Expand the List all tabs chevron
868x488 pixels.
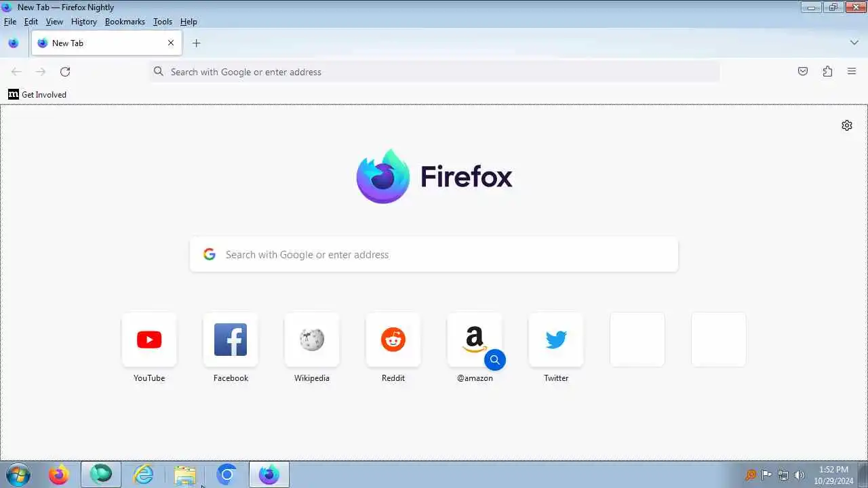pos(854,43)
